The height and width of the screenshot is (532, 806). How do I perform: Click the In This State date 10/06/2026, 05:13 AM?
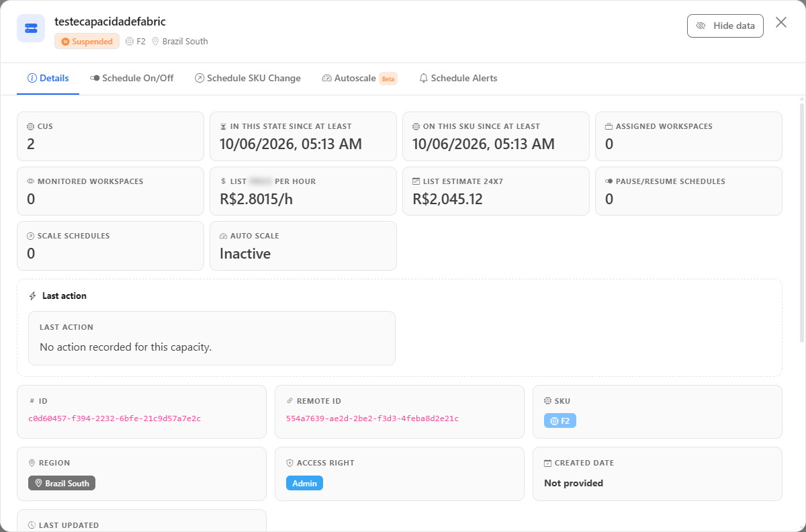click(291, 144)
